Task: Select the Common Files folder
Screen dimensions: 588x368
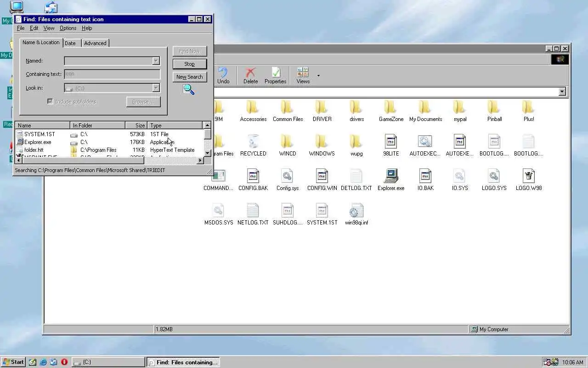Action: 288,111
